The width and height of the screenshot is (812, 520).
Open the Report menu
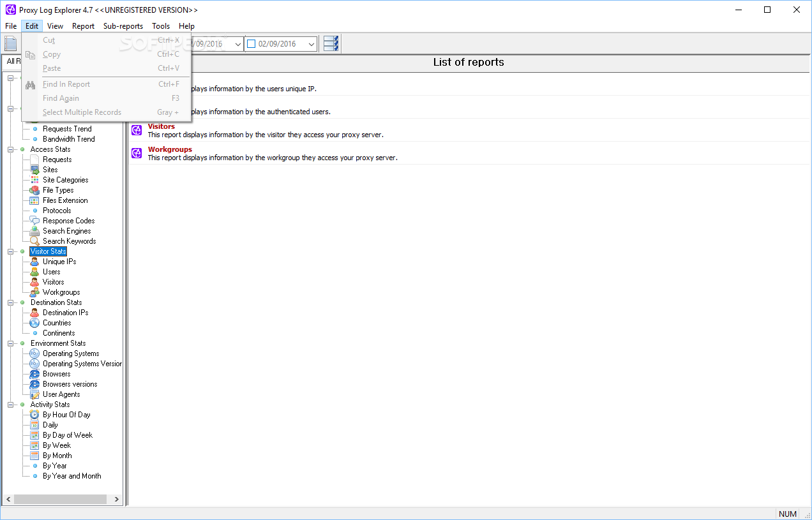(83, 26)
